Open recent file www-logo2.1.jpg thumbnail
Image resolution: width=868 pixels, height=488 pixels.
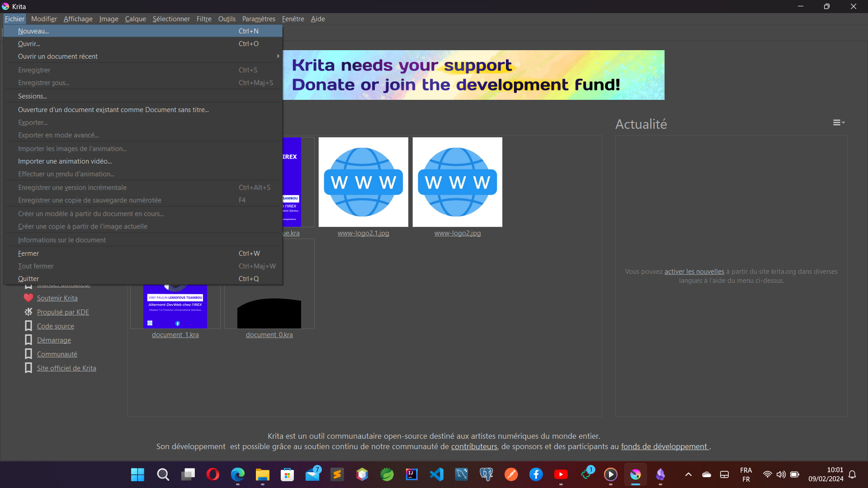[x=363, y=182]
